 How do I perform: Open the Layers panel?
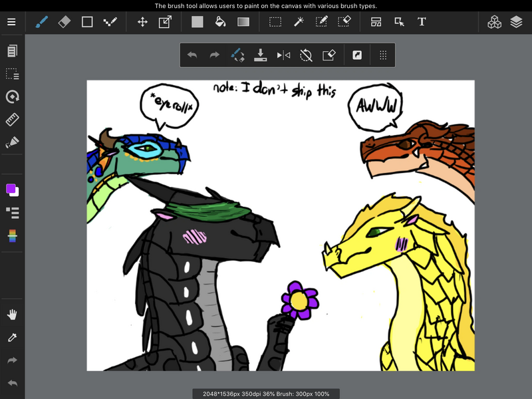[517, 22]
